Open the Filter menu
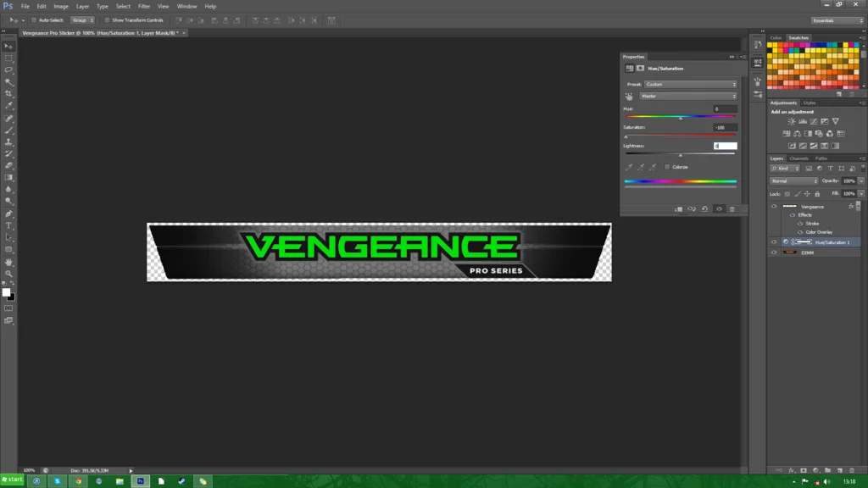This screenshot has width=868, height=488. click(144, 6)
